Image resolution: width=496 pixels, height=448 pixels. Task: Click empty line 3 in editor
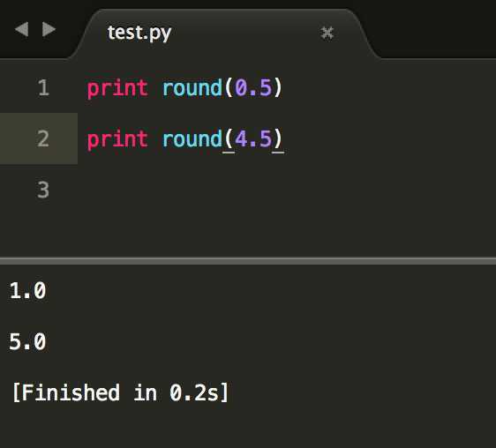(286, 190)
